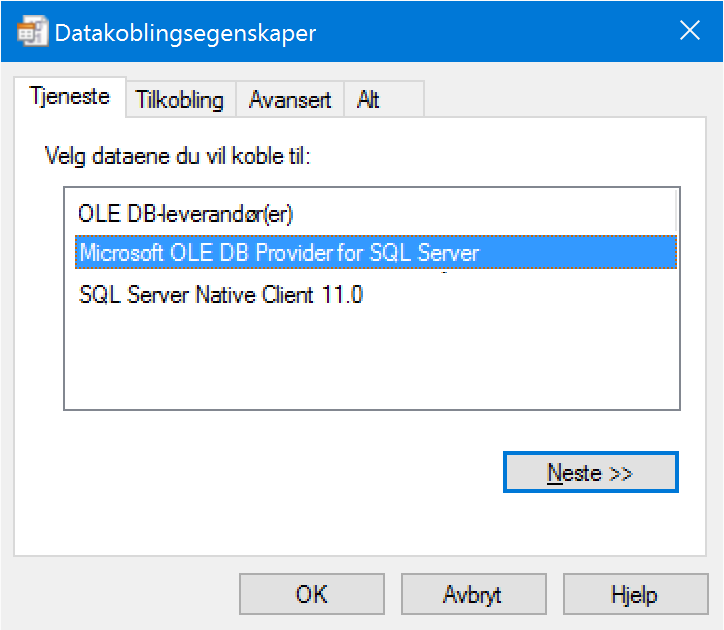
Task: Open the Tilkobling tab
Action: click(180, 99)
